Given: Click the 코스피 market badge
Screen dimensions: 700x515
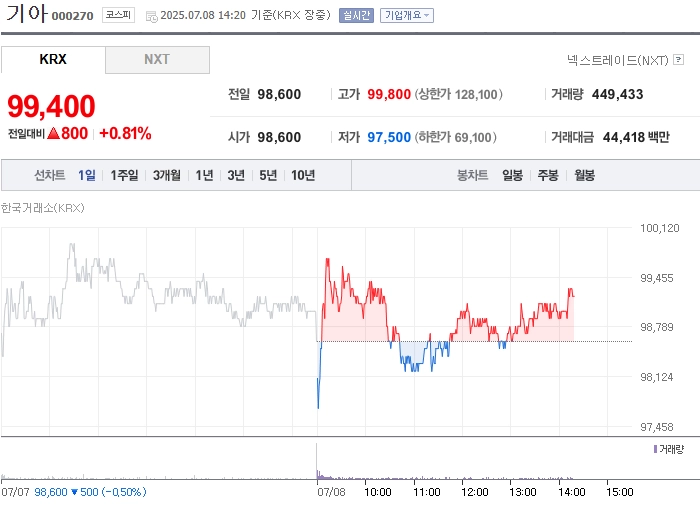Looking at the screenshot, I should tap(118, 15).
